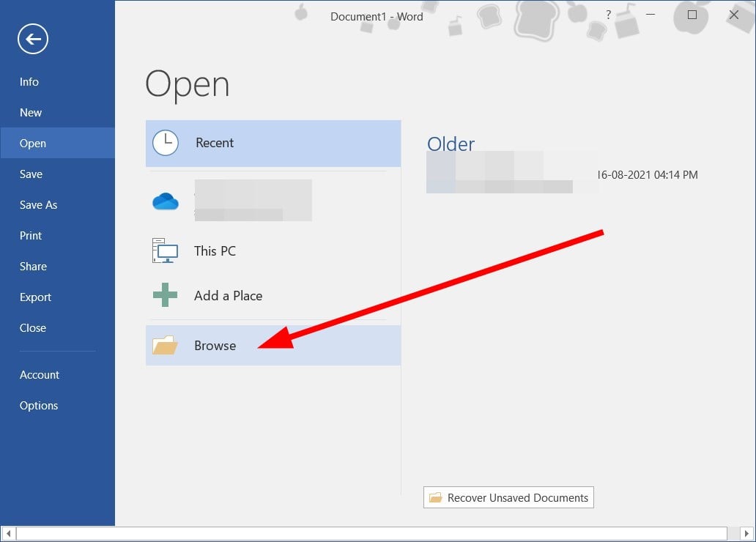
Task: Select the This PC label
Action: click(x=215, y=250)
